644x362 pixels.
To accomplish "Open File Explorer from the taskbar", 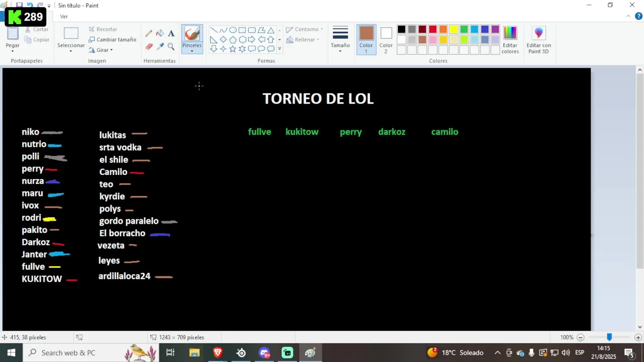I will 194,352.
